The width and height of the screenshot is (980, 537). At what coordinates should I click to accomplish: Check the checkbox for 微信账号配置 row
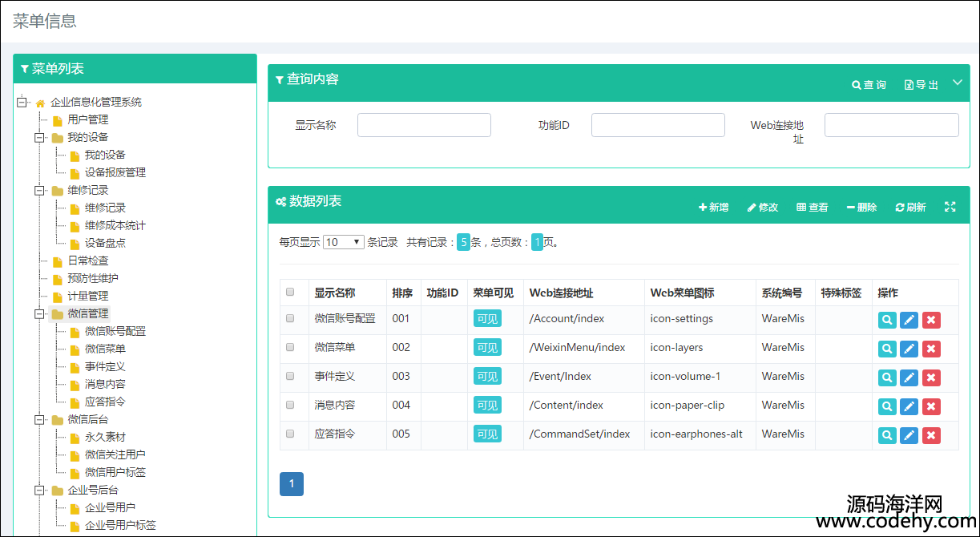(x=290, y=318)
